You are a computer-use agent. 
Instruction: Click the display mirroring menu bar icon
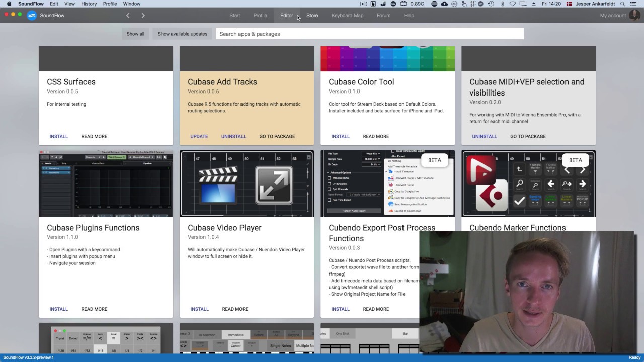pos(523,4)
